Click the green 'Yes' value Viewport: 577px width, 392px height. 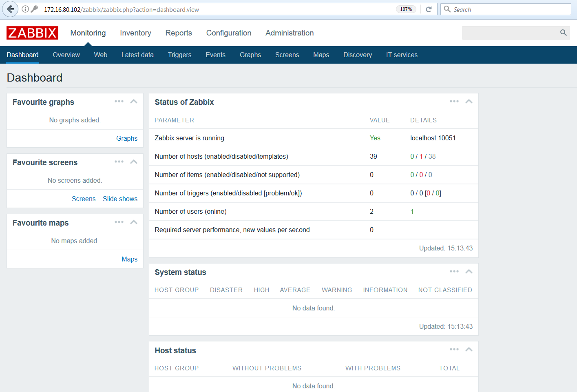pyautogui.click(x=375, y=138)
